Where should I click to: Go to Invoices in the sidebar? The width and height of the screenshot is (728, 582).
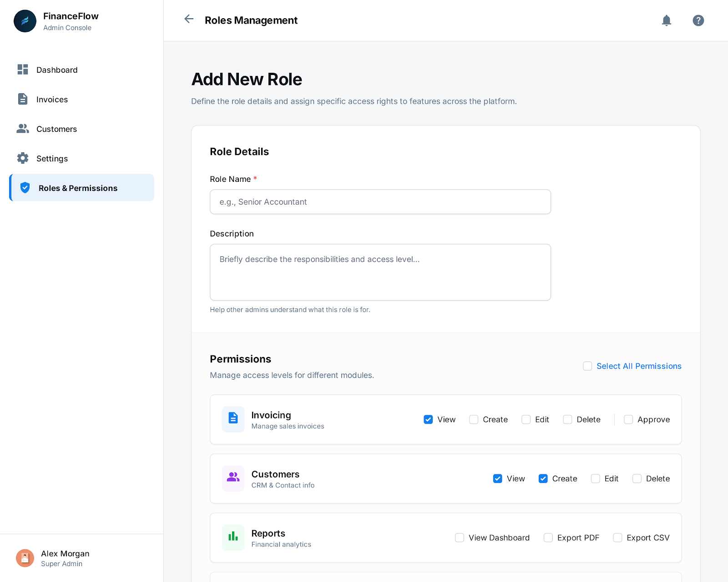[x=52, y=100]
